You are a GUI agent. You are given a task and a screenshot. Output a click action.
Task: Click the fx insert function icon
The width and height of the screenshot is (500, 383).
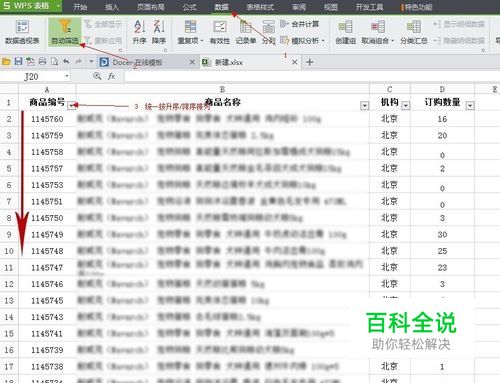[x=112, y=76]
